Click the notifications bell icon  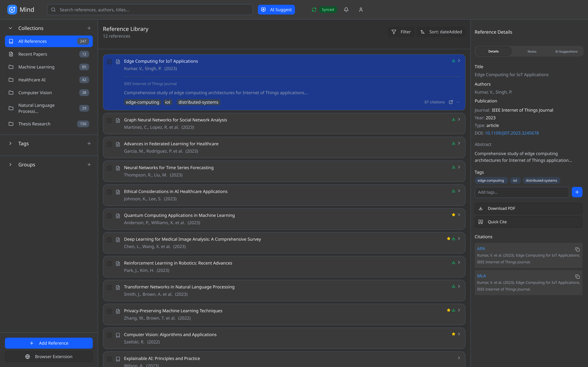(x=346, y=10)
